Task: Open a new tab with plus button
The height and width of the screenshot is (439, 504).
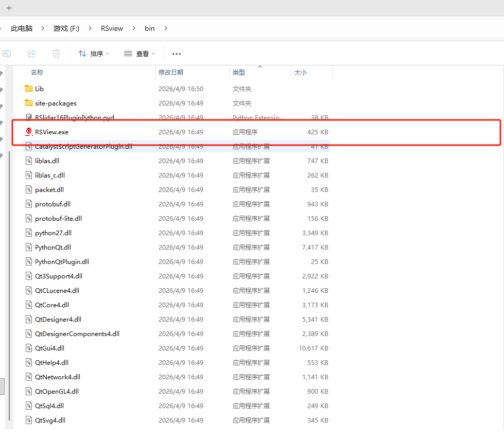Action: coord(9,8)
